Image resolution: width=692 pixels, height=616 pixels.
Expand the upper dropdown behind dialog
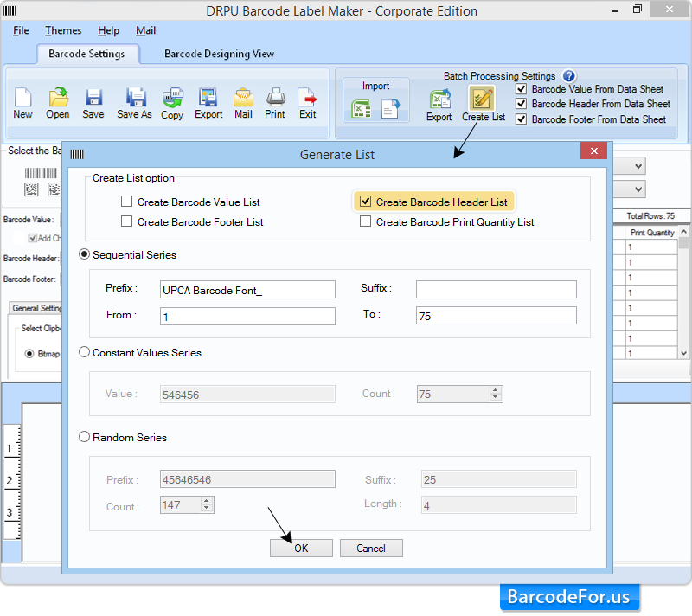(638, 166)
